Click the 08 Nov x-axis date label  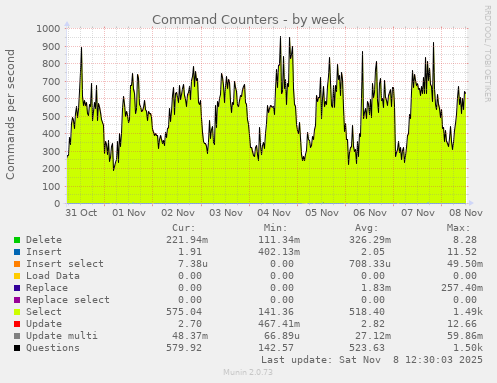coord(466,213)
